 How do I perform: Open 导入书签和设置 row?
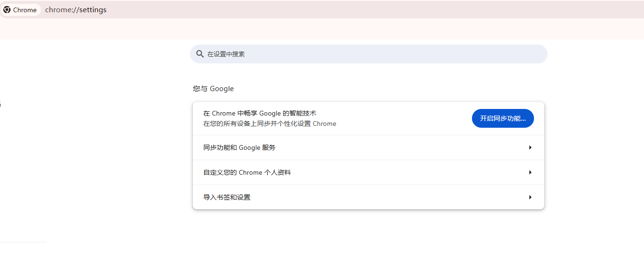(x=369, y=197)
